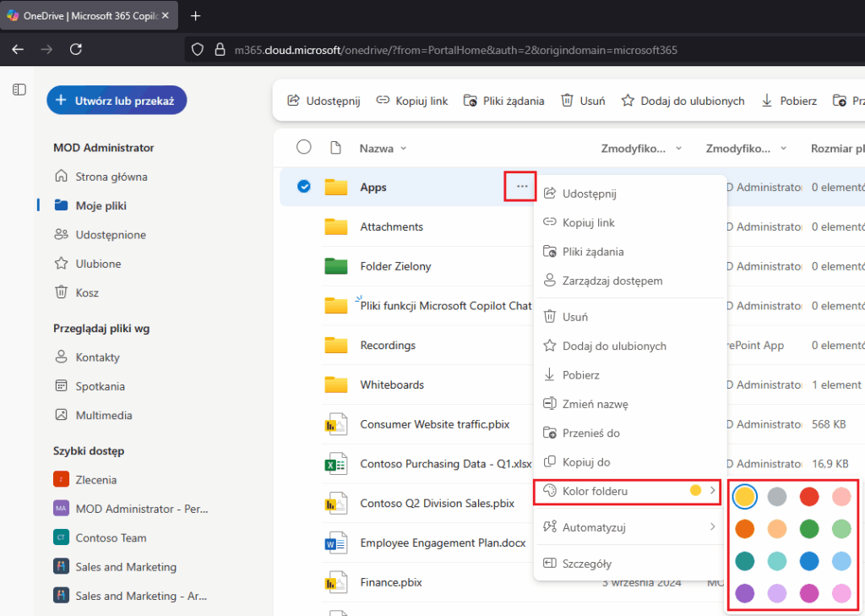Screen dimensions: 865x616
Task: Open Contoso Team quick access
Action: click(x=100, y=537)
